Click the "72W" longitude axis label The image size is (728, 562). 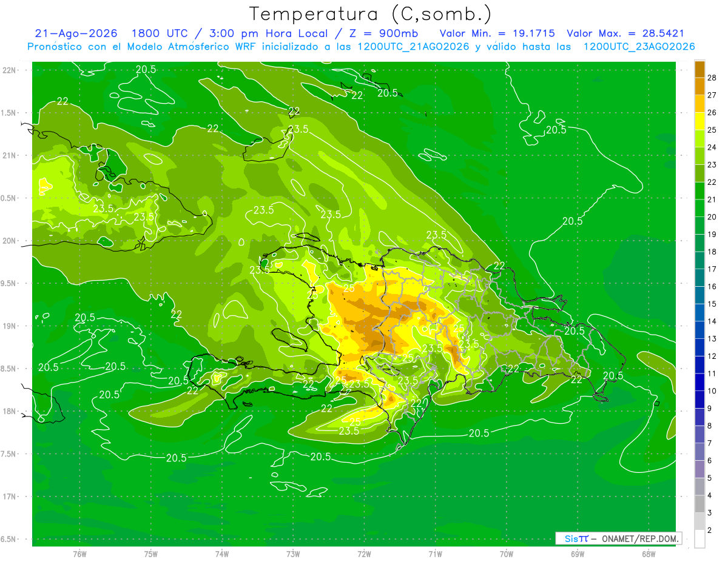click(x=365, y=554)
